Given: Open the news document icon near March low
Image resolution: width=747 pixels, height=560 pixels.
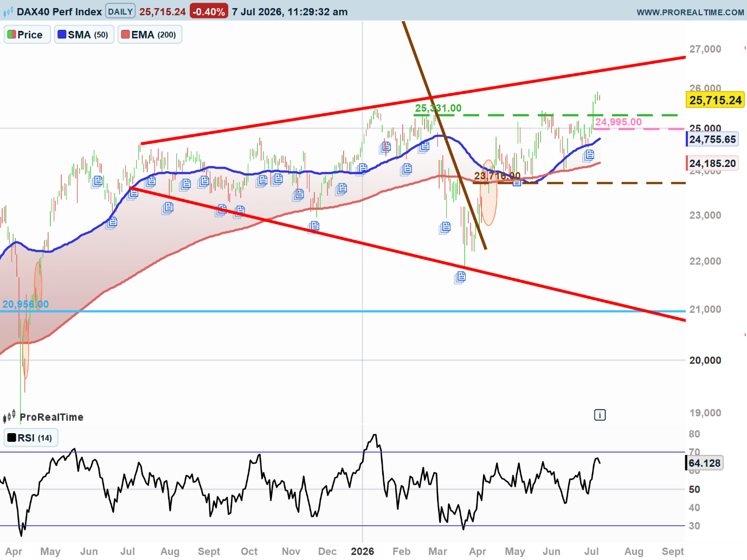Looking at the screenshot, I should tap(460, 278).
